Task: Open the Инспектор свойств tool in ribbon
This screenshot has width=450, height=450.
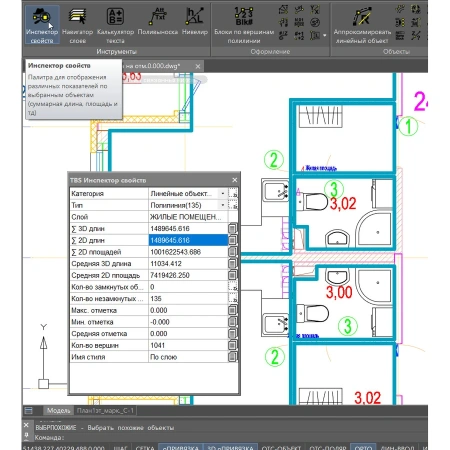Action: coord(42,25)
